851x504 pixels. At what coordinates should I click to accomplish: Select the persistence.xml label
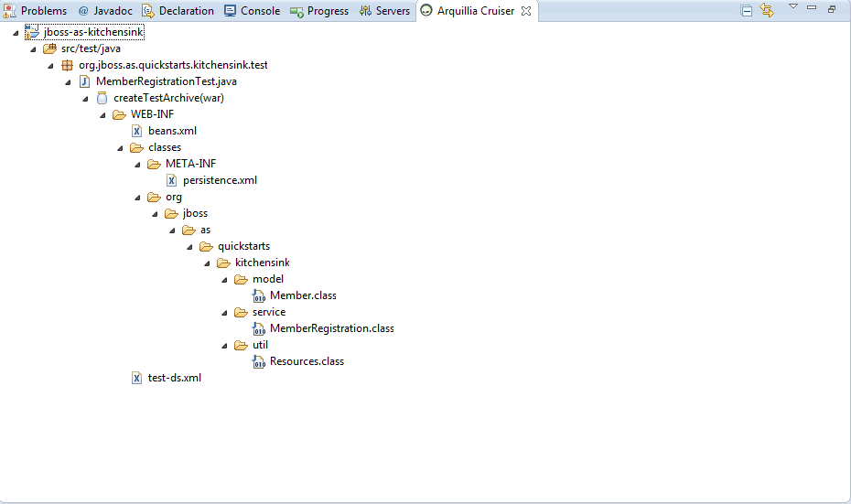[220, 180]
